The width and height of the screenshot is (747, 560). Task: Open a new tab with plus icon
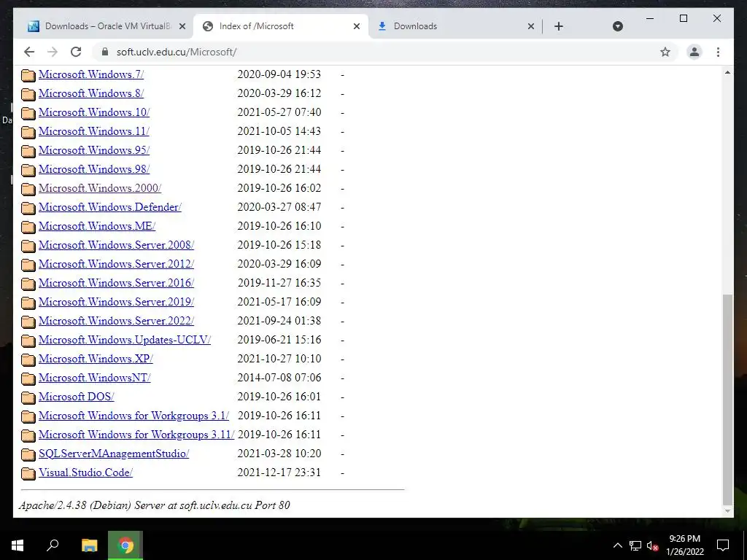(x=559, y=26)
